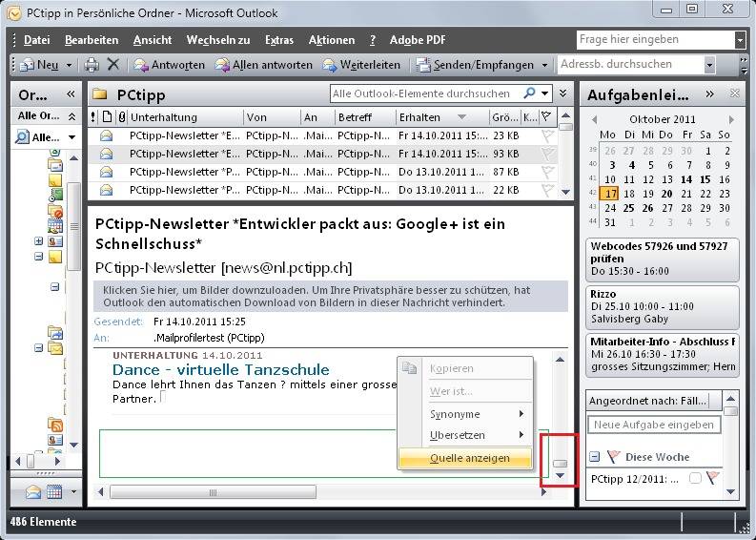
Task: Click the flag of the 87 KB message
Action: click(x=547, y=173)
